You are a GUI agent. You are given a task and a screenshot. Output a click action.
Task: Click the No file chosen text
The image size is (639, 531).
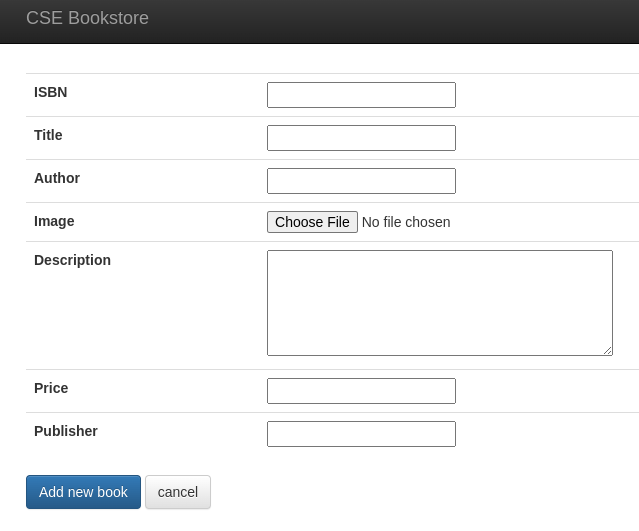pos(406,222)
